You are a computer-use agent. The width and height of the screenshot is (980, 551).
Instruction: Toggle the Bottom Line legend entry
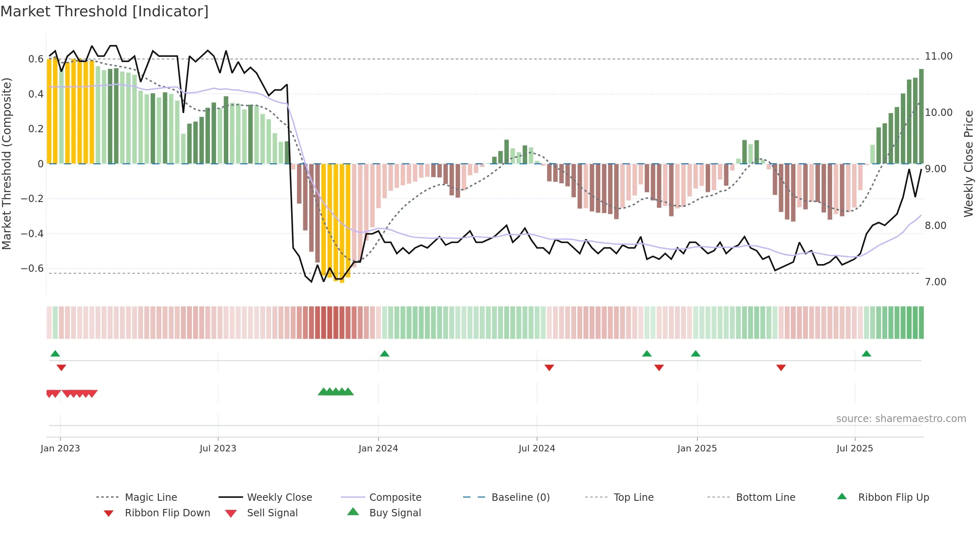tap(751, 497)
